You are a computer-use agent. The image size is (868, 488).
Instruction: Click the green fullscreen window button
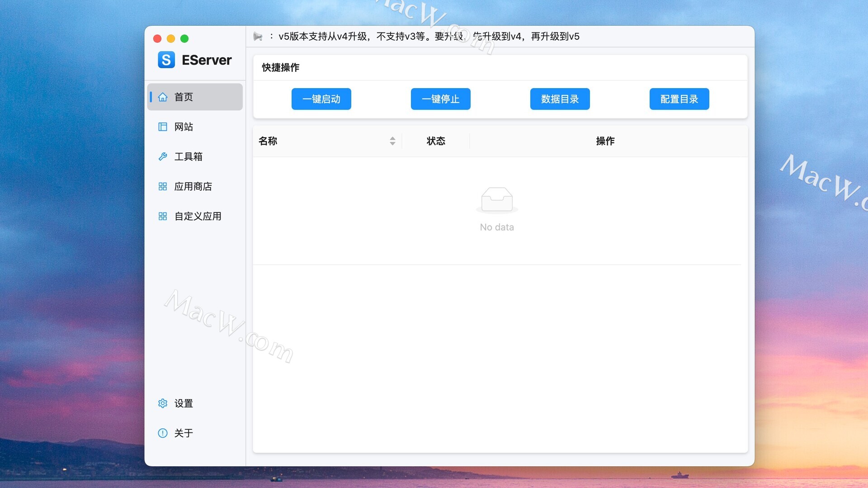point(184,38)
